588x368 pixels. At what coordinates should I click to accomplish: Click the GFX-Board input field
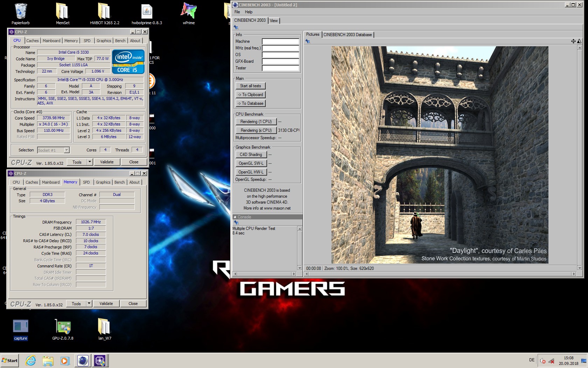pyautogui.click(x=281, y=61)
